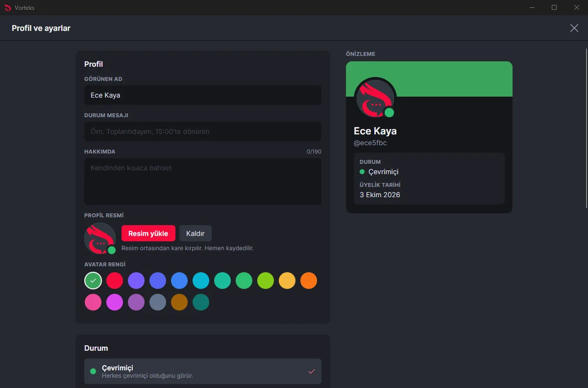Click the Çevrimiçi status text in preview
Screen dimensions: 588x388
pyautogui.click(x=383, y=172)
